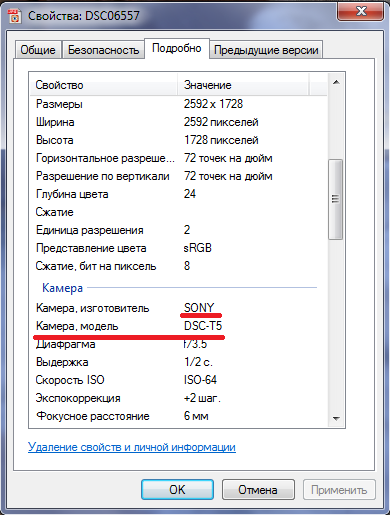Click scrollbar up arrow in details list
Screen dimensions: 390x515
pos(336,82)
